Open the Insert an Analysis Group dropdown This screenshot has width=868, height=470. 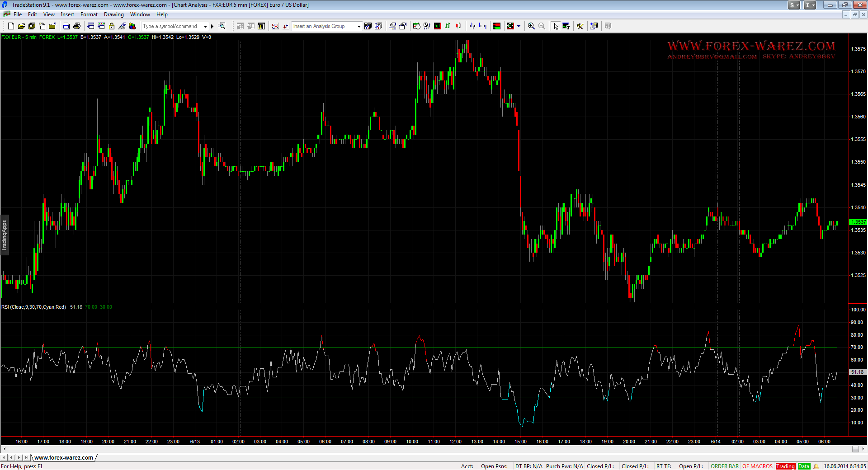(359, 26)
